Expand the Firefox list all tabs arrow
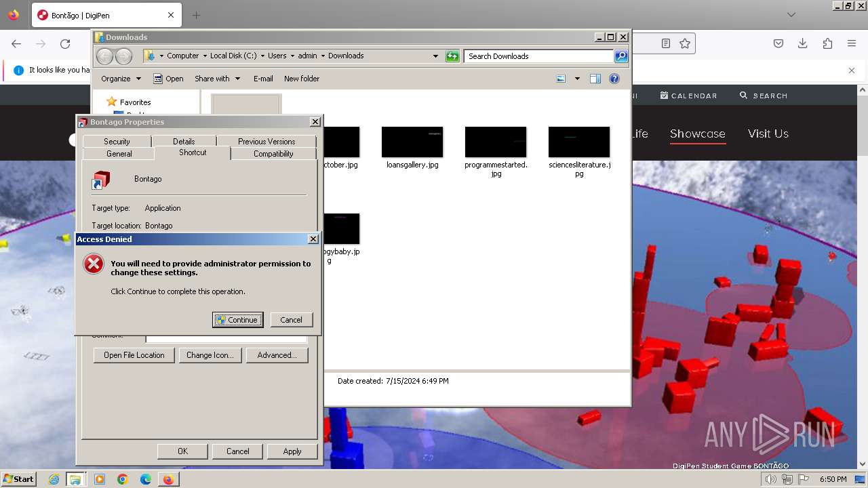The height and width of the screenshot is (488, 868). coord(791,15)
